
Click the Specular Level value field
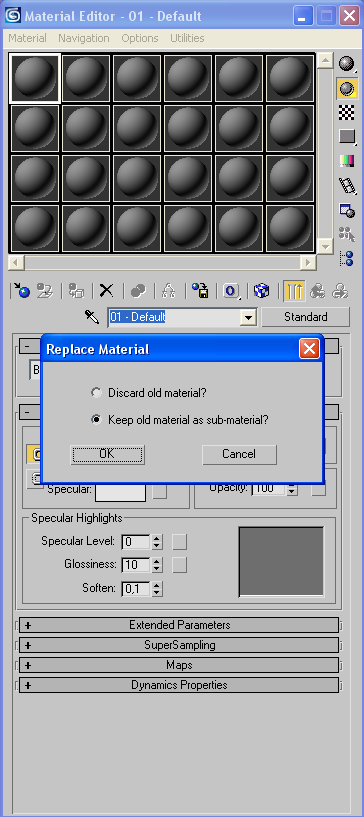click(136, 542)
